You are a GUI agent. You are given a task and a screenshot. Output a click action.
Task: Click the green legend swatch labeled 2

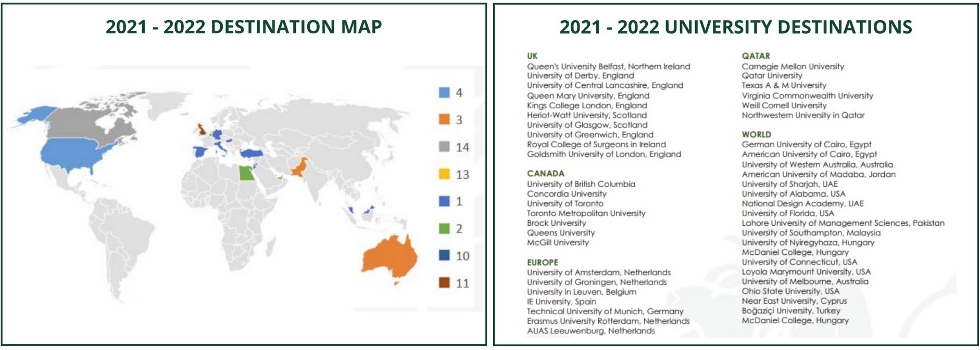(444, 228)
